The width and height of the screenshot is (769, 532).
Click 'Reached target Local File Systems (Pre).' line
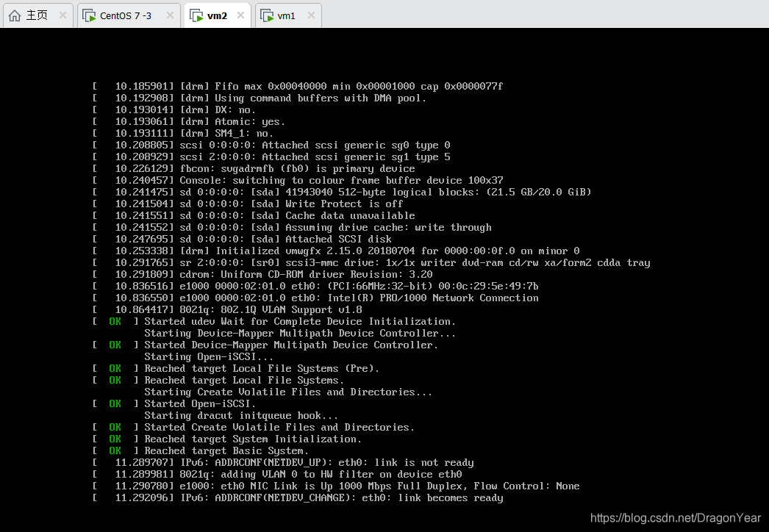[237, 369]
